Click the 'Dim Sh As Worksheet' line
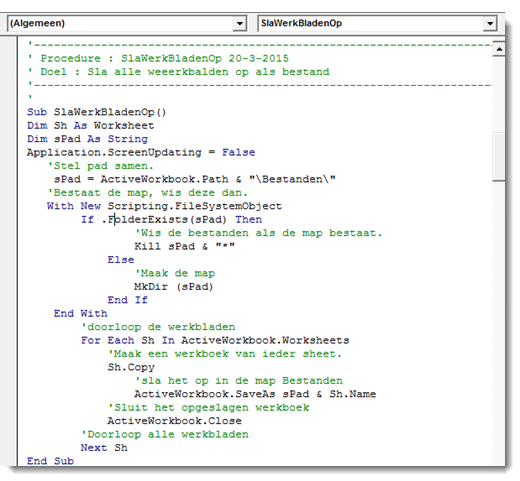520x481 pixels. point(91,126)
